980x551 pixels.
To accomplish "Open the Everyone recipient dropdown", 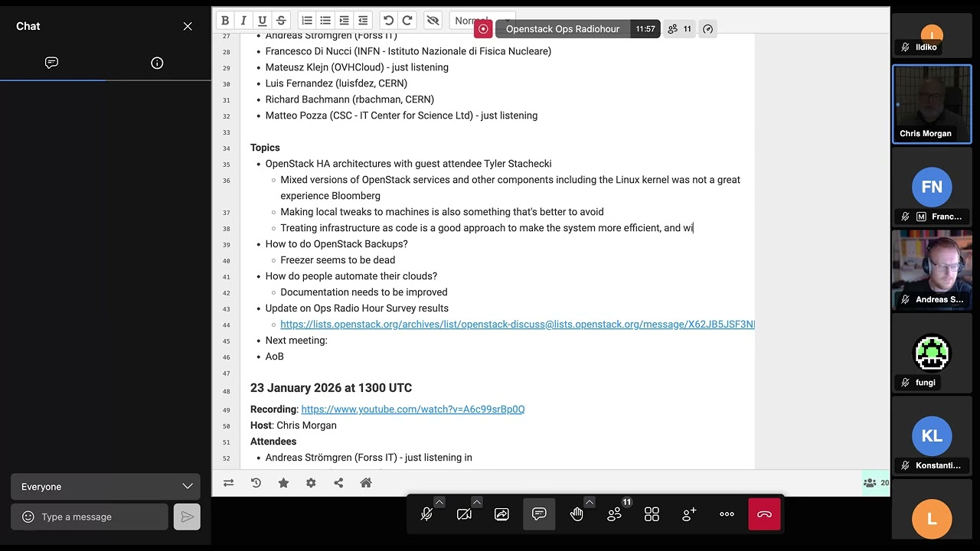I will (106, 487).
